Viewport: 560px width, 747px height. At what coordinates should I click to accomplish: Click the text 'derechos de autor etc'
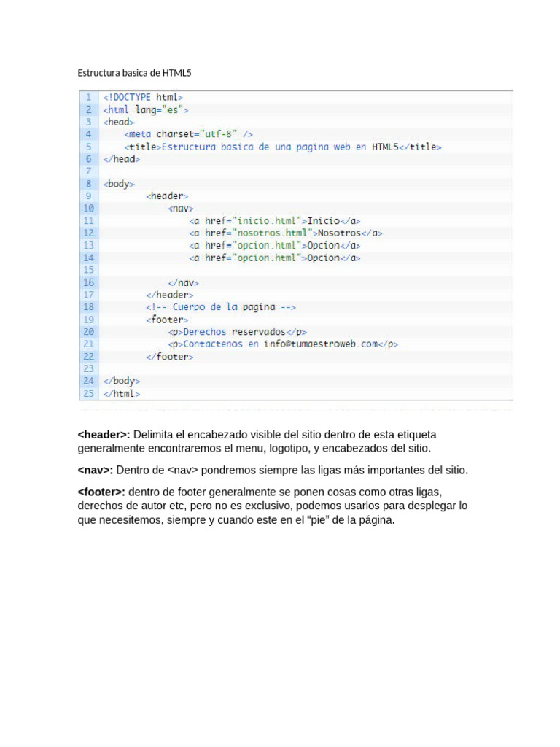[132, 506]
